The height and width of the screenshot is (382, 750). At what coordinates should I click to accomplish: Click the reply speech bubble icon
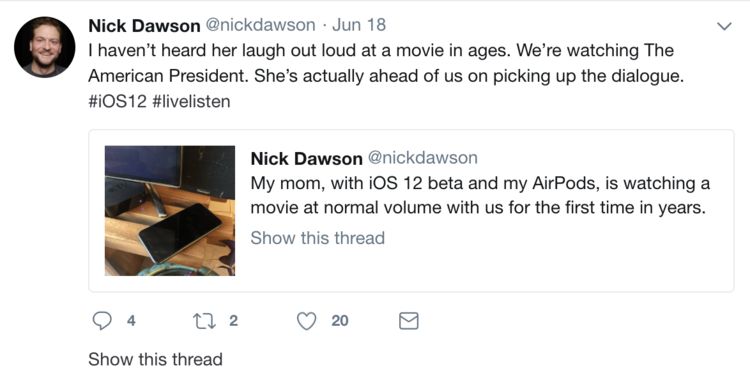point(101,321)
